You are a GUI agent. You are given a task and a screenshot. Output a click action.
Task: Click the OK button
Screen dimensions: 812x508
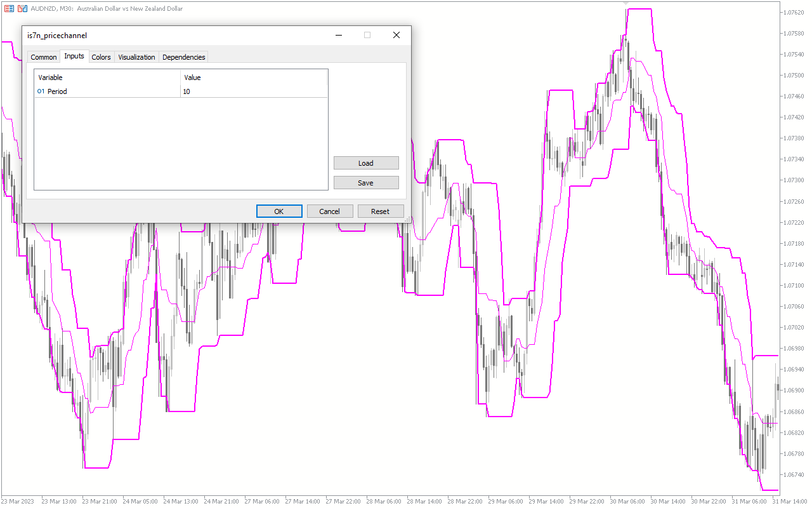pyautogui.click(x=279, y=211)
